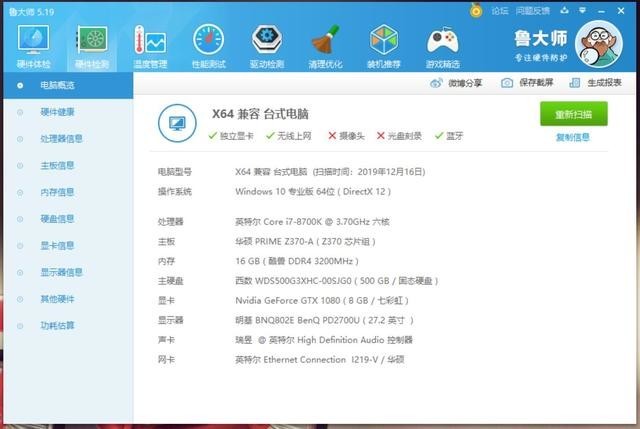Click the 16 GB DDR4 3200MHz memory value
The height and width of the screenshot is (429, 640).
coord(297,261)
